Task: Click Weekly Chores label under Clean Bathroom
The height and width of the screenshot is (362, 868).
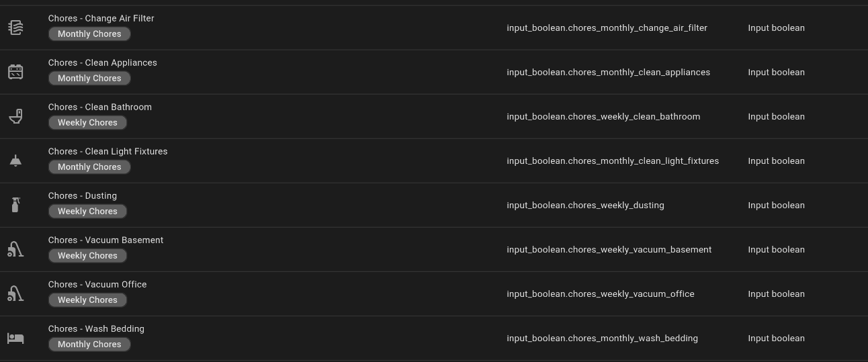Action: 87,123
